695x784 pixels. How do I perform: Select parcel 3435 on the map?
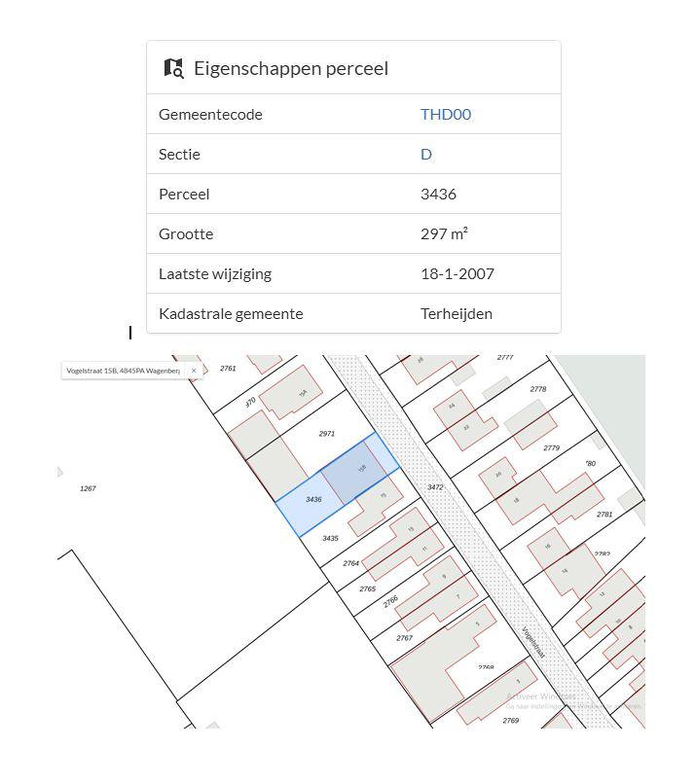click(x=330, y=538)
